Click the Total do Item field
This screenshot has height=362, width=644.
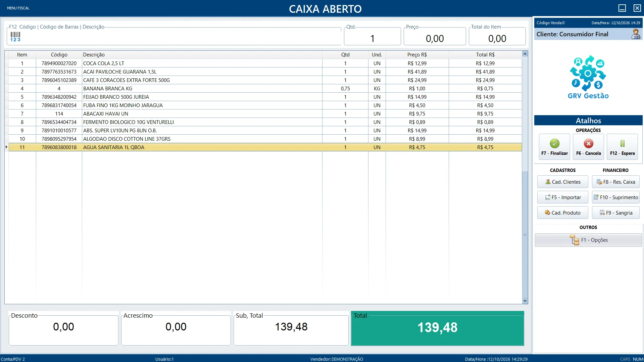(x=497, y=36)
